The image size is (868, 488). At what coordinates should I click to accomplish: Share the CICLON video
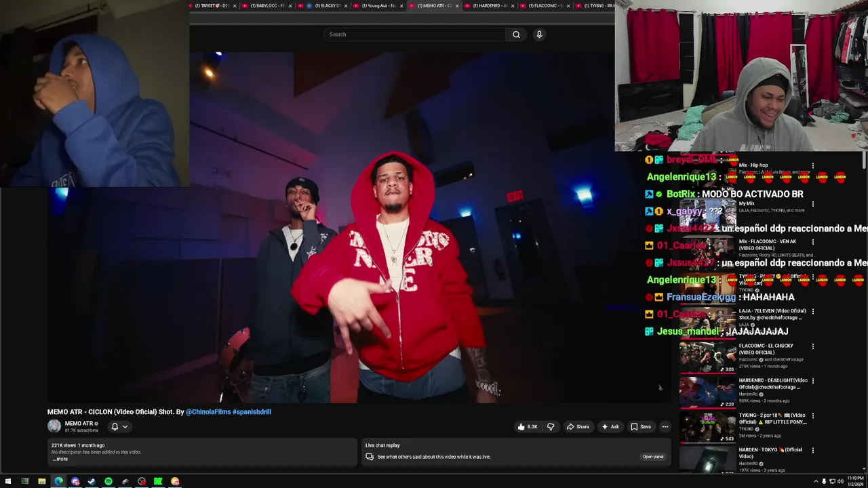[578, 426]
